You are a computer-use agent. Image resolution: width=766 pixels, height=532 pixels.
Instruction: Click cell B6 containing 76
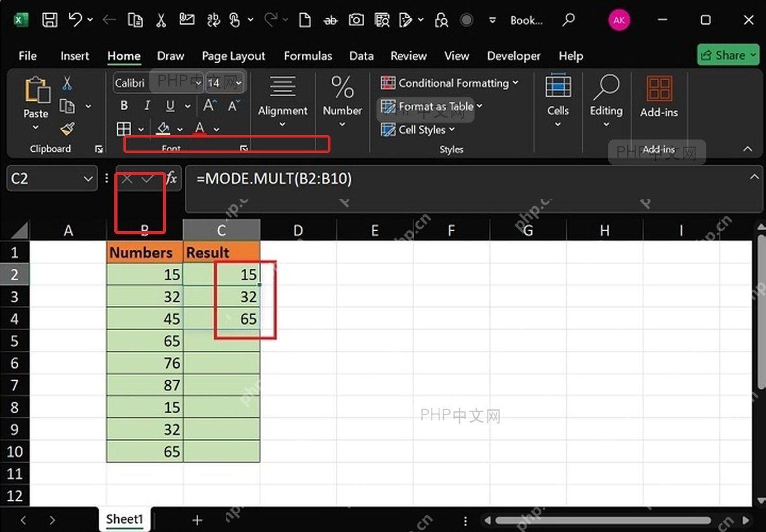pos(145,363)
